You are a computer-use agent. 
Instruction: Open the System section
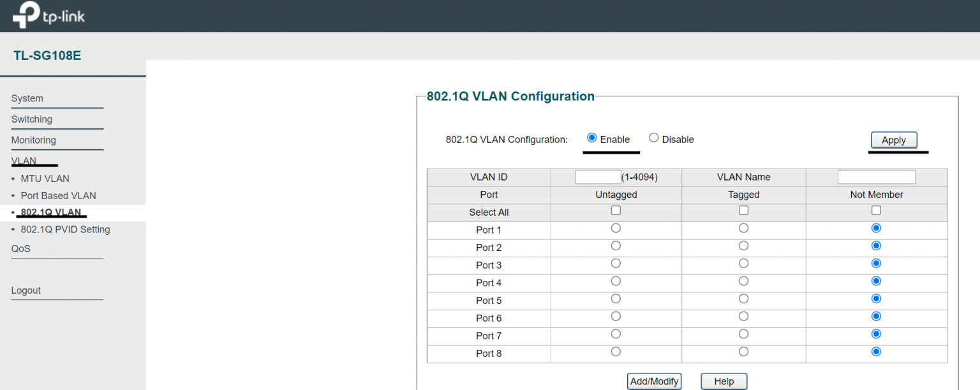coord(27,98)
